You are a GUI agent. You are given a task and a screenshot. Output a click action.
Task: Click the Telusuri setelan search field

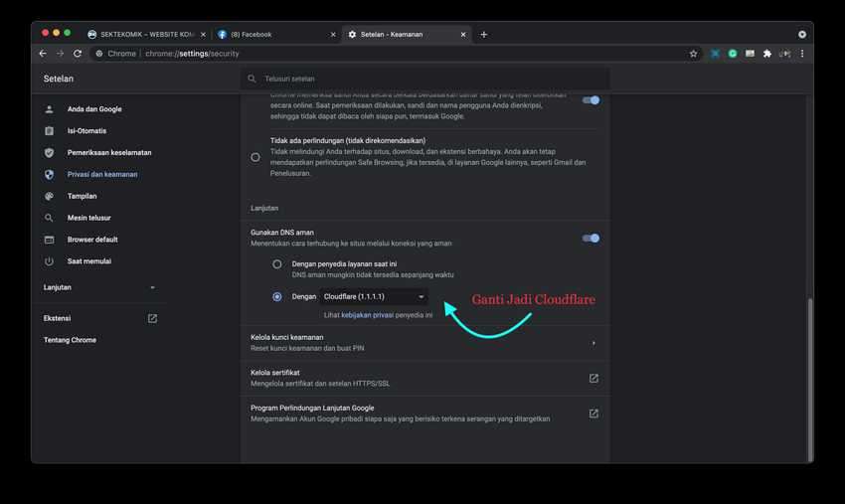(x=427, y=79)
